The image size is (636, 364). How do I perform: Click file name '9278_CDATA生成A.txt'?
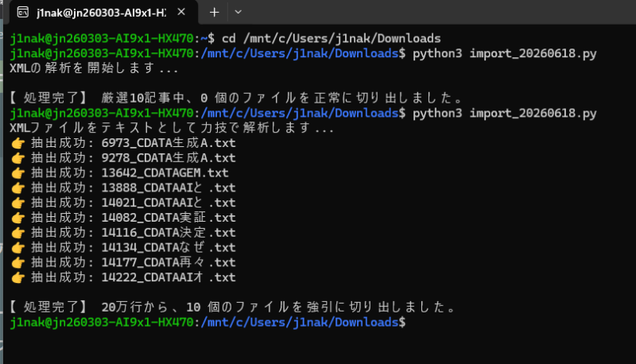click(x=169, y=158)
